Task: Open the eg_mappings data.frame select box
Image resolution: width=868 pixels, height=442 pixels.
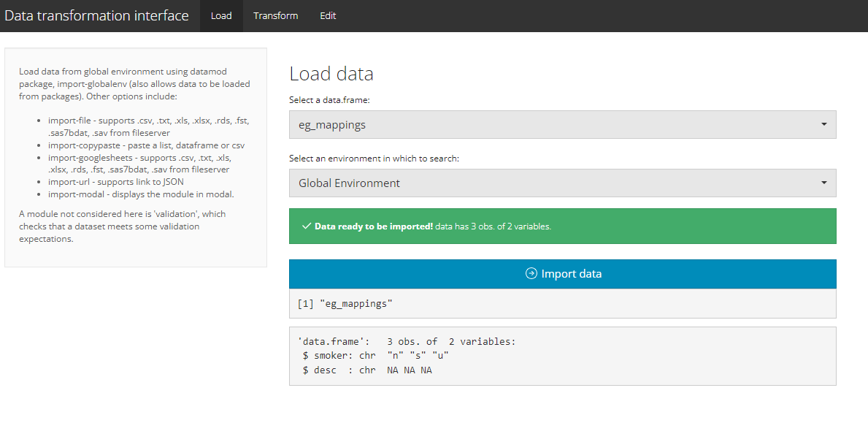Action: tap(562, 125)
